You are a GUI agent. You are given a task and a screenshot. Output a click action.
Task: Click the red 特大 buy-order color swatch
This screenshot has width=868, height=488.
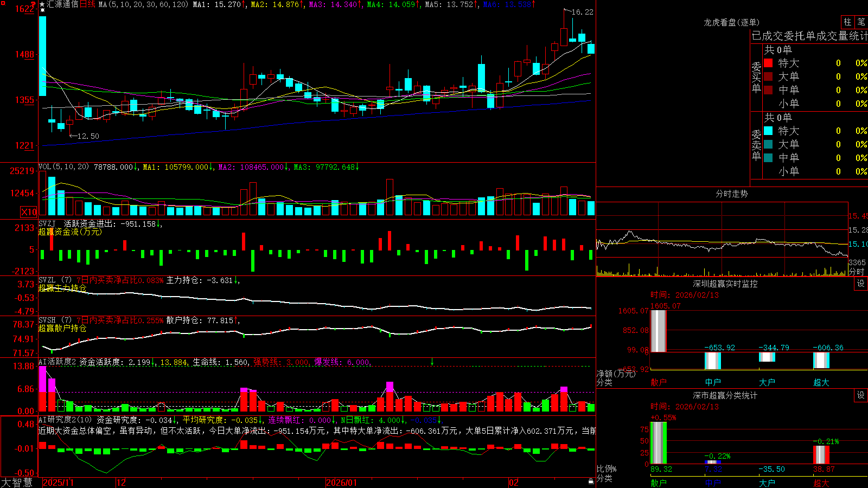pos(768,63)
